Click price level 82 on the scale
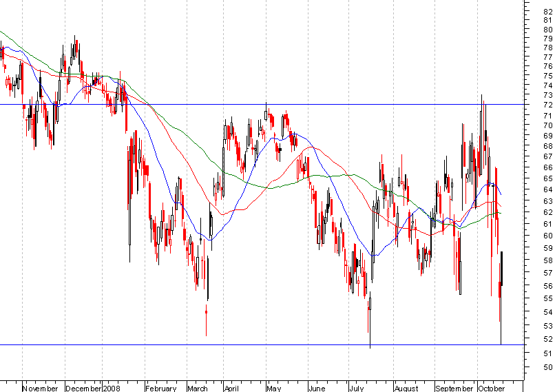 coord(548,11)
